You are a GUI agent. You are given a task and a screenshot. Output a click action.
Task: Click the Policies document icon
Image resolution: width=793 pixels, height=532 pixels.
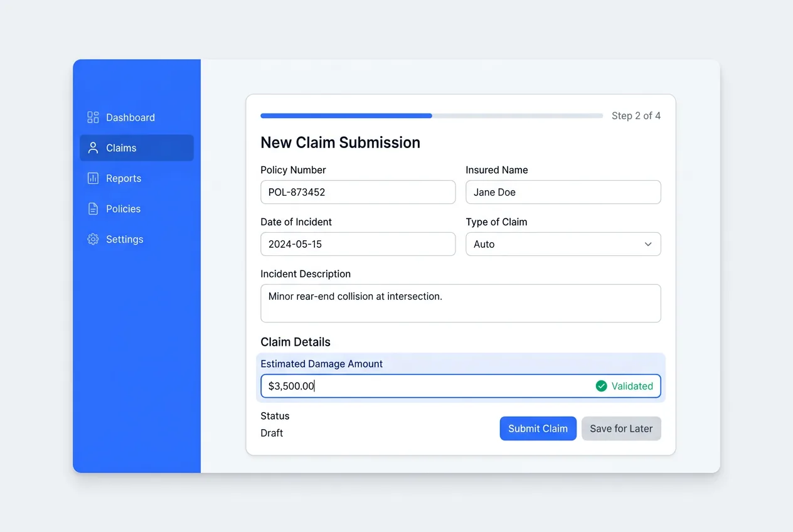[93, 208]
